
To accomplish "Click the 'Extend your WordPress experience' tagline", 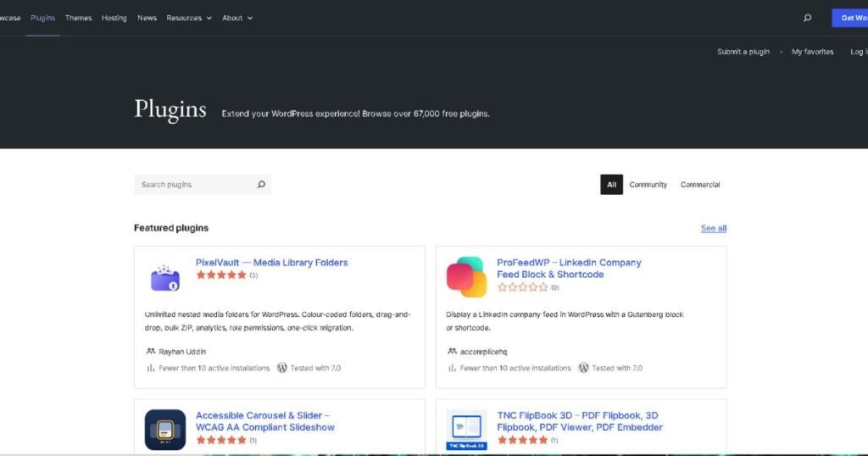I will point(355,114).
